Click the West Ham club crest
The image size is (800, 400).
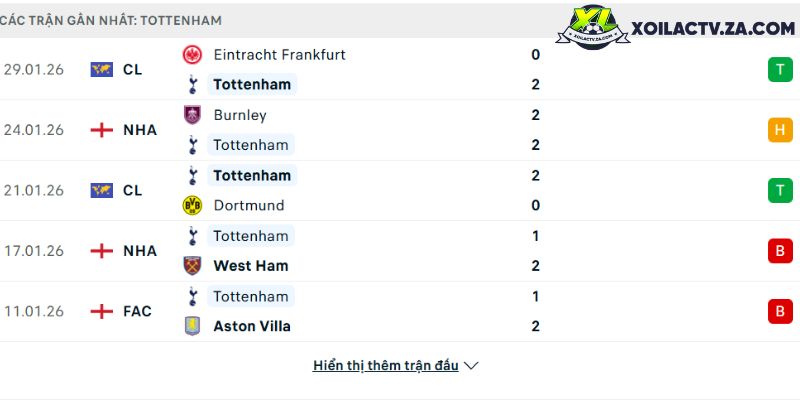click(192, 266)
